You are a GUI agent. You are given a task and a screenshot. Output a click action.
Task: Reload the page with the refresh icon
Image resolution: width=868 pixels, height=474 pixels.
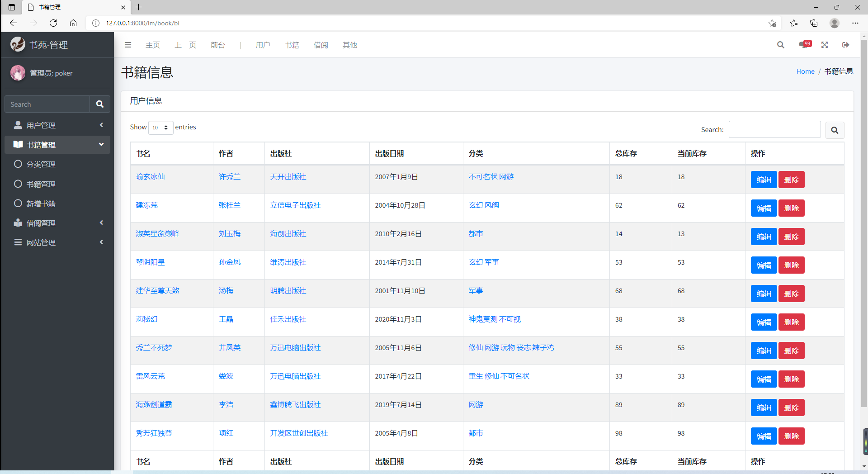pos(53,23)
